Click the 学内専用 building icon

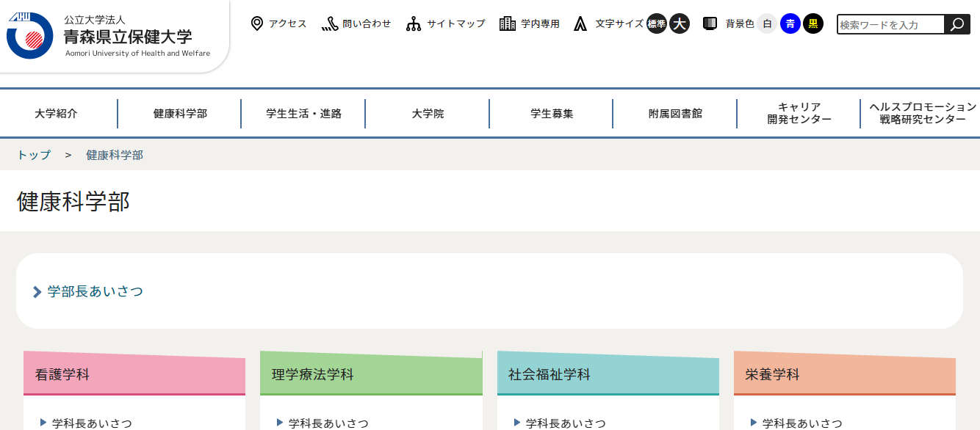[508, 24]
